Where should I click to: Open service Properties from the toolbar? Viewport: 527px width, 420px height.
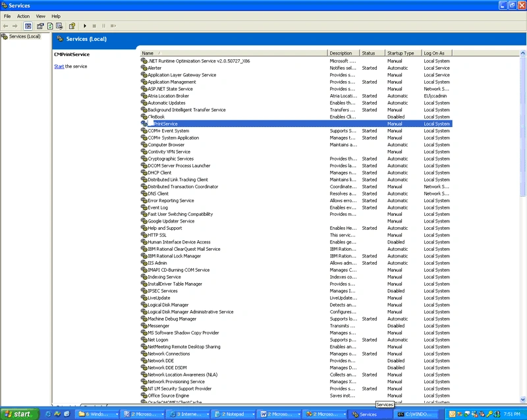40,26
